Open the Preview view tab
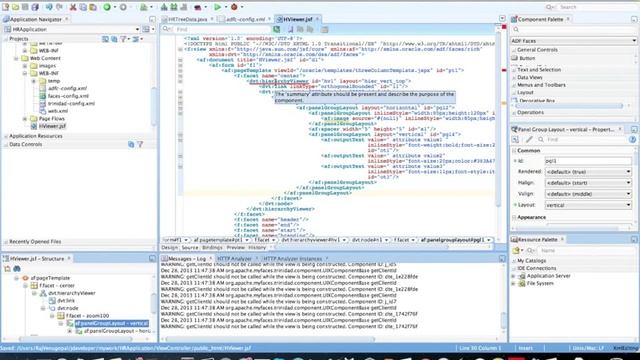The image size is (640, 360). point(236,248)
